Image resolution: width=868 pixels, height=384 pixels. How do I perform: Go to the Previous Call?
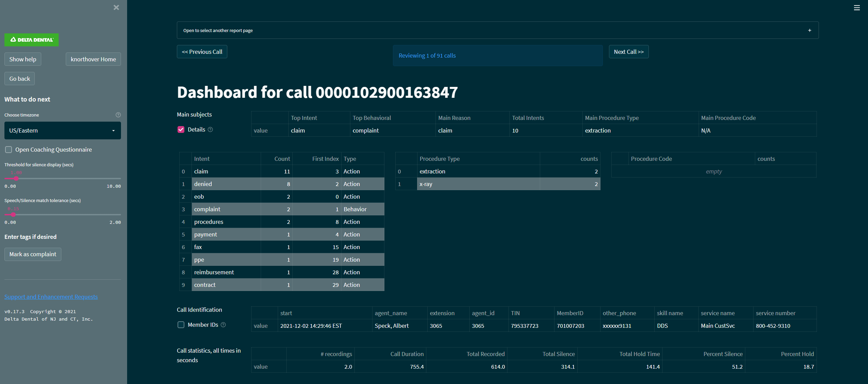tap(202, 52)
